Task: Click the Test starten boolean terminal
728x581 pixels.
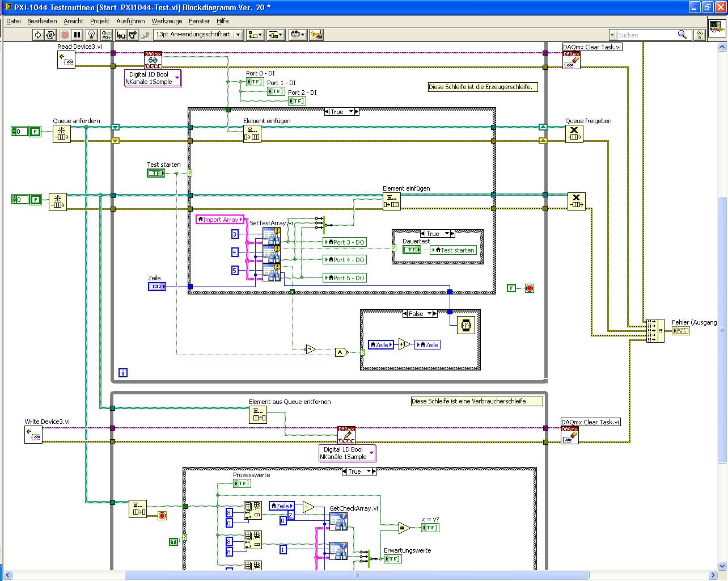Action: click(x=156, y=173)
